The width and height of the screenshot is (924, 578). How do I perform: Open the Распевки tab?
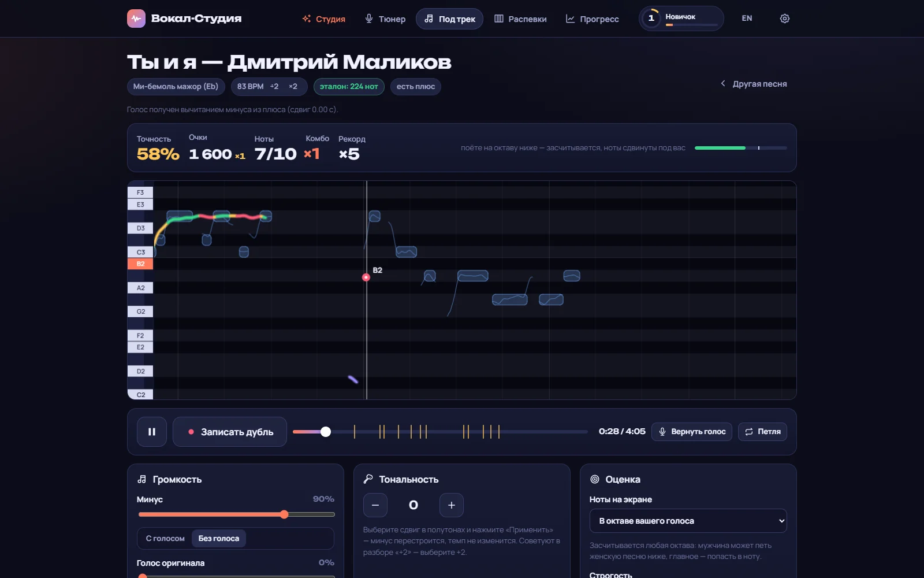(x=520, y=19)
